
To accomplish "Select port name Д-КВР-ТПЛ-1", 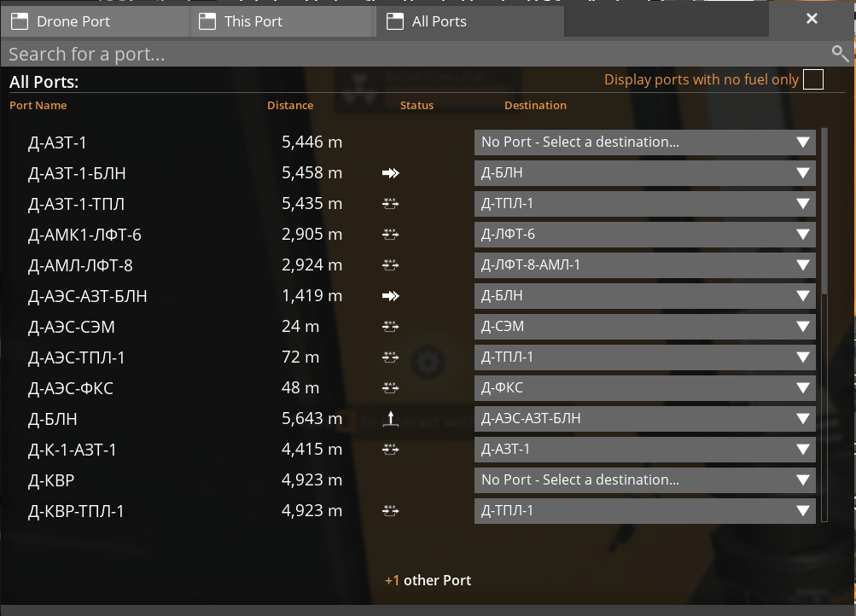I will tap(76, 511).
